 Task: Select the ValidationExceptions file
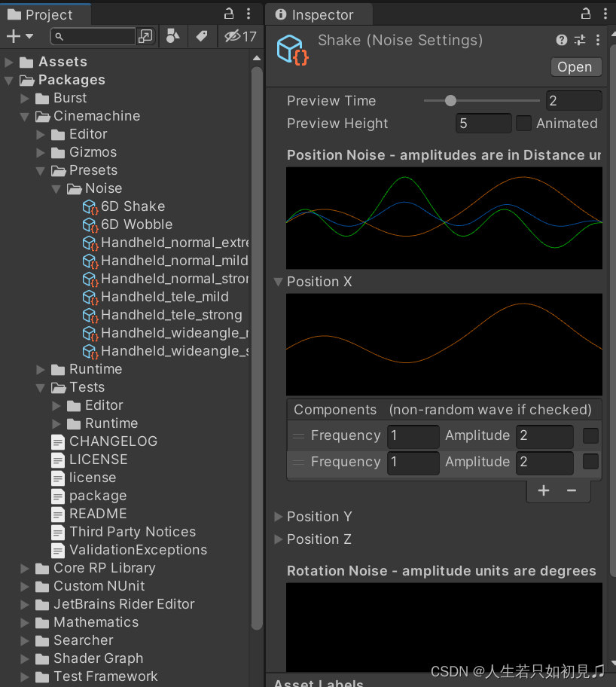coord(129,550)
